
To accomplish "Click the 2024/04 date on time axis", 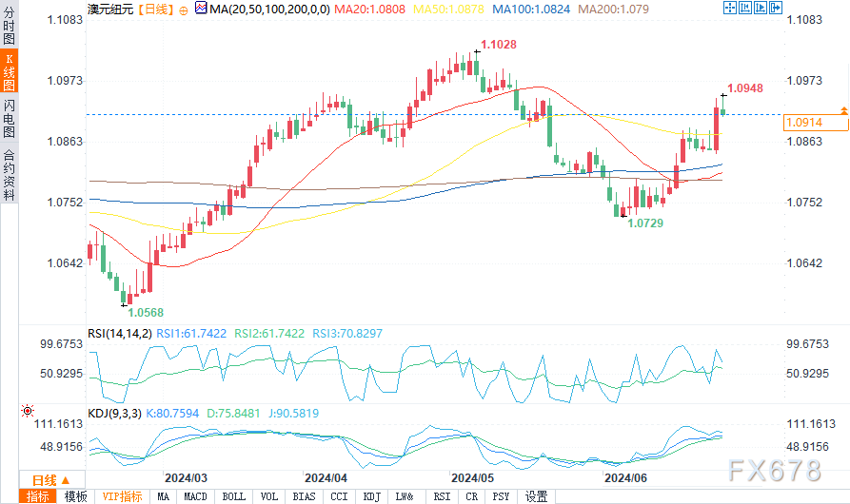I will (x=326, y=478).
